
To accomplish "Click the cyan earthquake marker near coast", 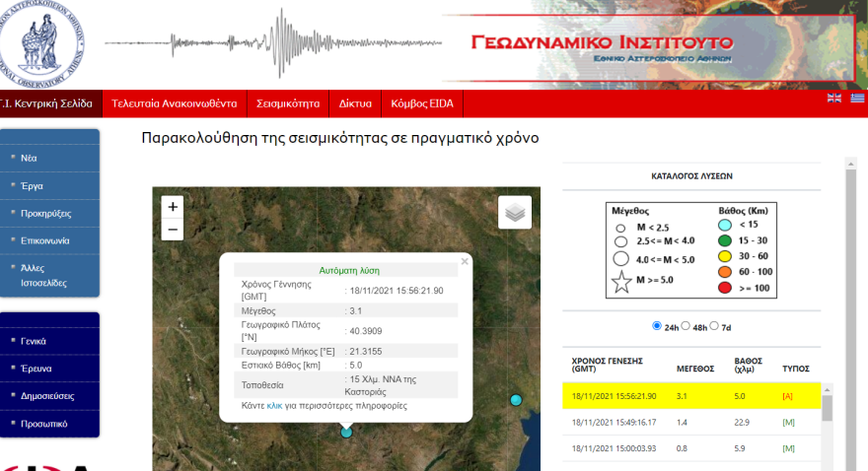I will (x=516, y=400).
